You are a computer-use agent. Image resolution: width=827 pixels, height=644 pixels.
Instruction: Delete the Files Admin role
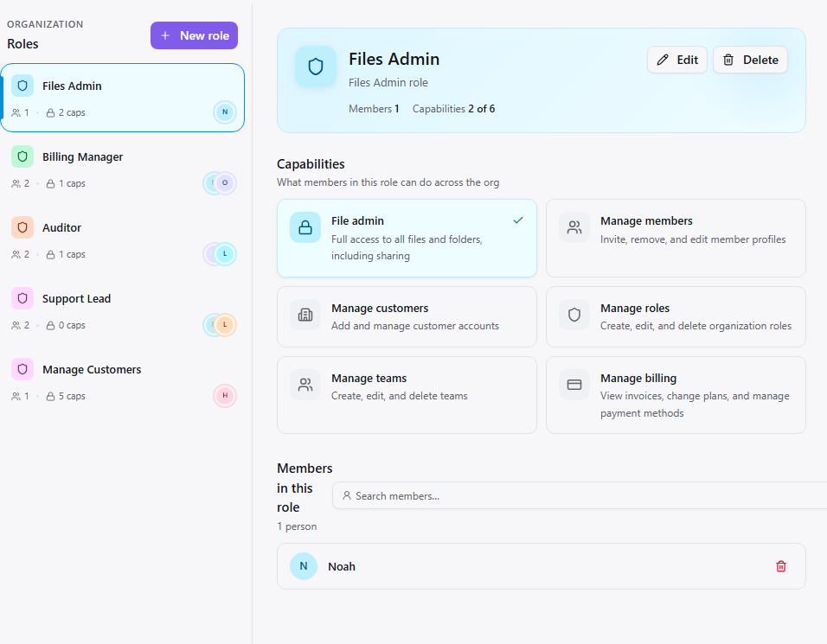point(750,60)
